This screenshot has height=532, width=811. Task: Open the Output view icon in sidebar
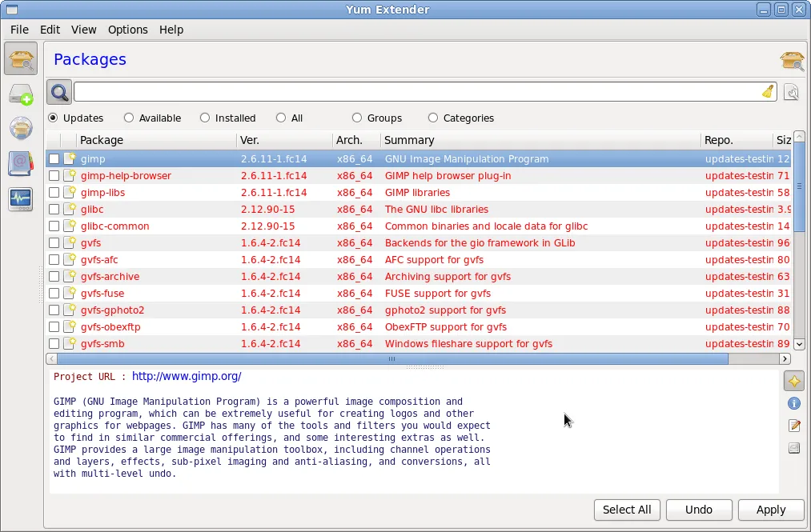21,199
